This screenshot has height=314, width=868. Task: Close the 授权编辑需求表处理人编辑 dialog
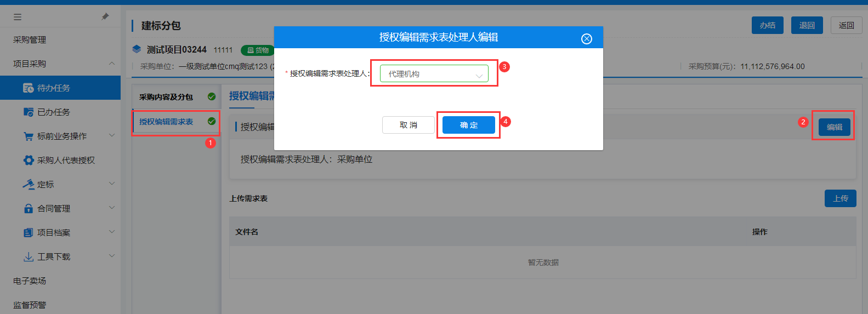(586, 39)
